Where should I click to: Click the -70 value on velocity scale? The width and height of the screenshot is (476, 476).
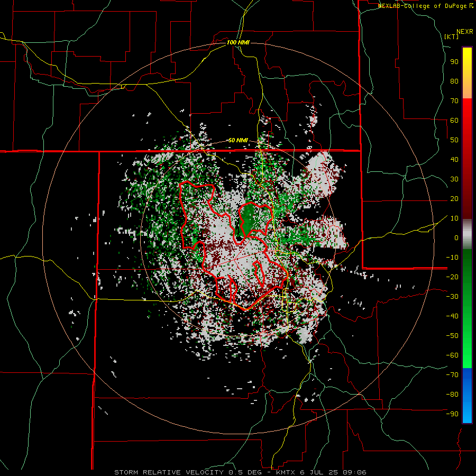[452, 375]
